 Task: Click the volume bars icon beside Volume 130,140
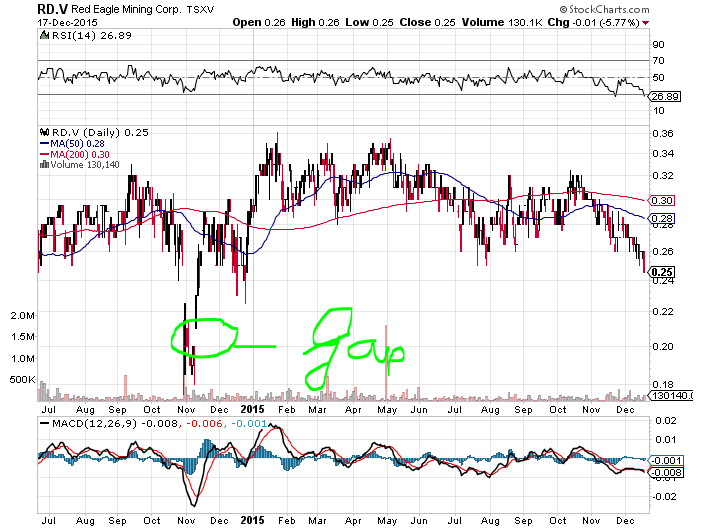pyautogui.click(x=44, y=165)
